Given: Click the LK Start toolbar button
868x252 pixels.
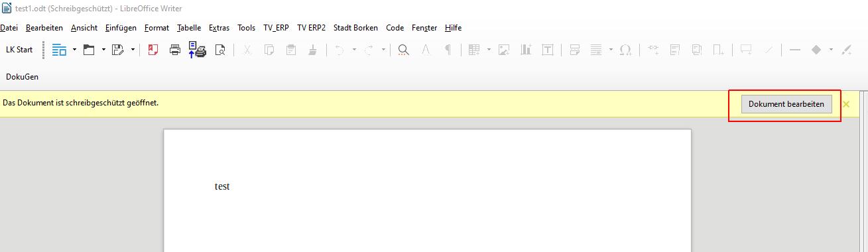Looking at the screenshot, I should pos(19,50).
